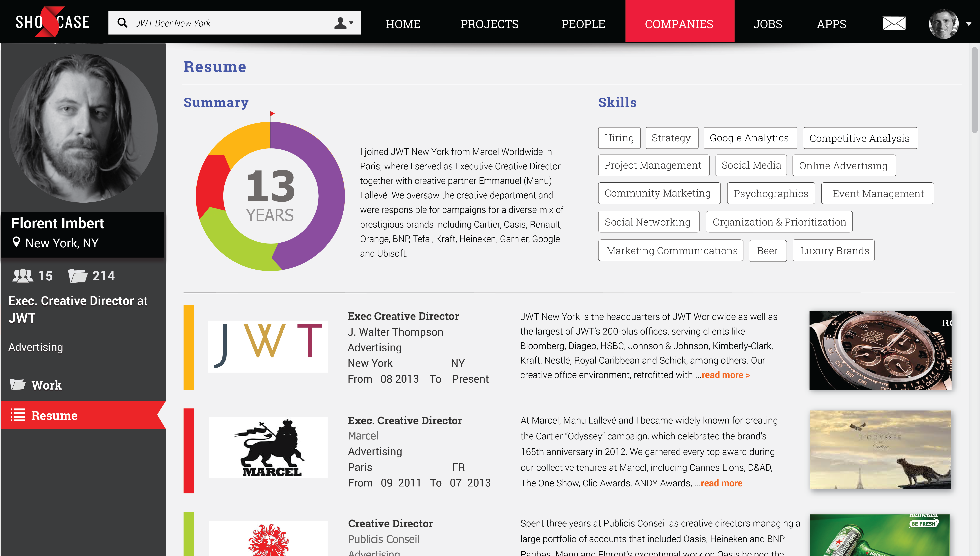Select the Google Analytics skill tag
The width and height of the screenshot is (980, 556).
(x=750, y=138)
